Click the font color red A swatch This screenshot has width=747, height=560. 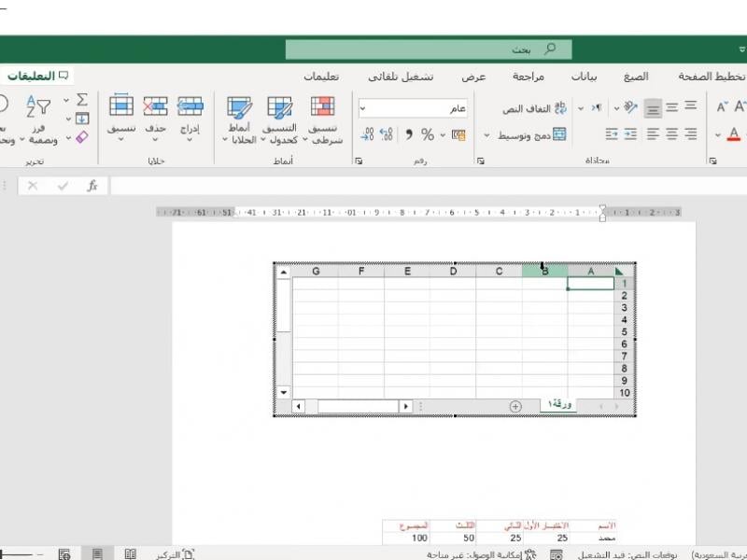(734, 134)
